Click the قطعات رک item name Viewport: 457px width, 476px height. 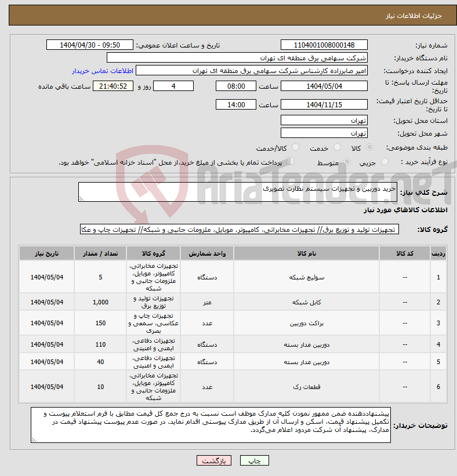(x=306, y=387)
